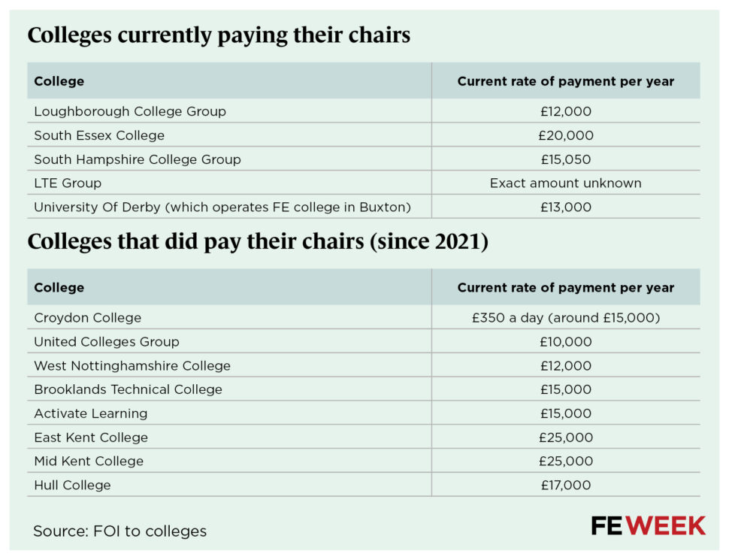Click the LTE Group entry
Screen dimensions: 729x560
coord(68,183)
